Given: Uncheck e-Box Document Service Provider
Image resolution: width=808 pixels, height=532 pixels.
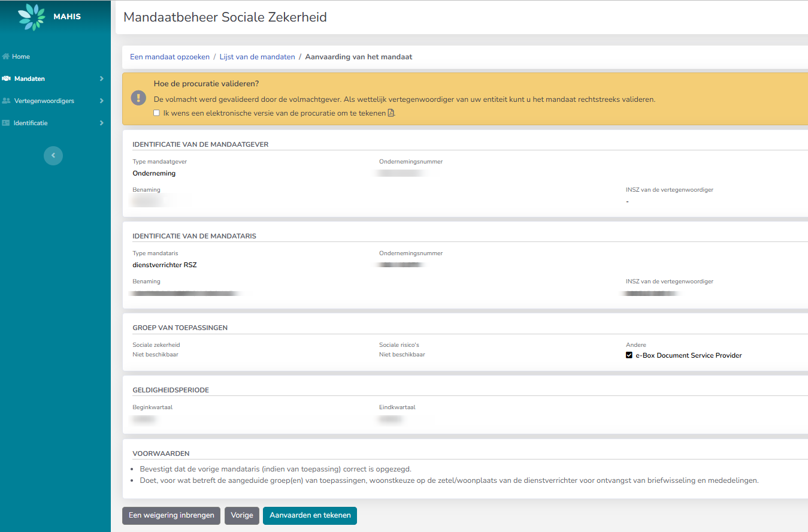Looking at the screenshot, I should point(629,355).
